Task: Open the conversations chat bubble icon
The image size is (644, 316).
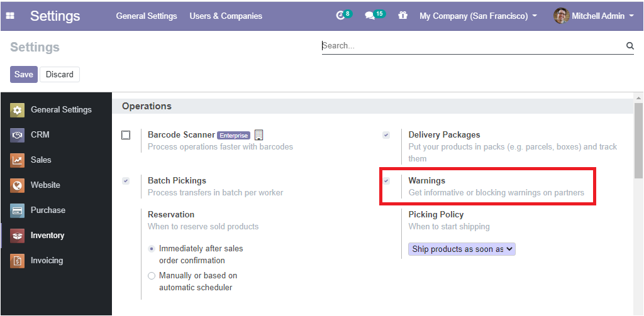Action: 370,16
